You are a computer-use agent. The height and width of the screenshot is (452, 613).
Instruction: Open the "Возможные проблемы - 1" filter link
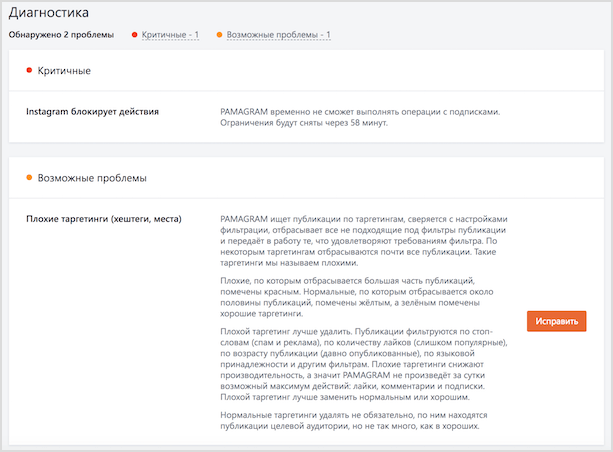click(278, 35)
